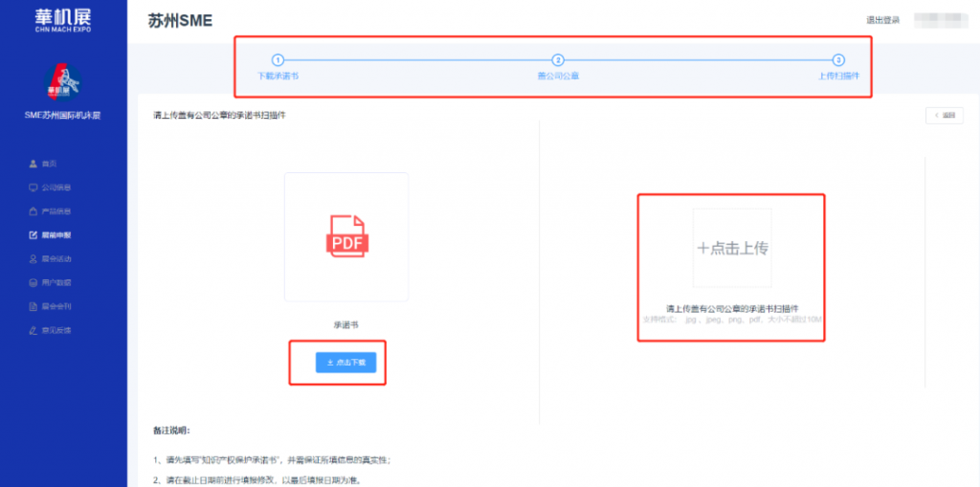Screen dimensions: 980x487
Task: Click the document icon for 展会会刊
Action: tap(33, 306)
